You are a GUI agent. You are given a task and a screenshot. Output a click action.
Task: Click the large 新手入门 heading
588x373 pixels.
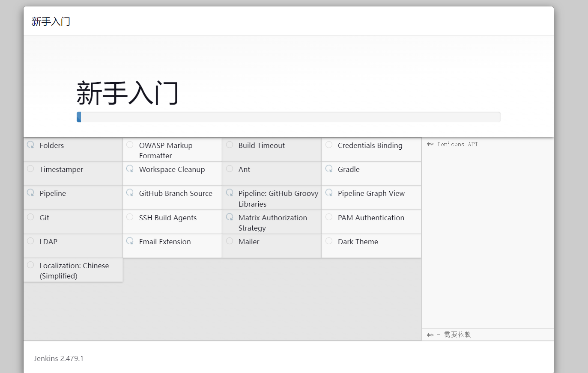click(x=127, y=93)
